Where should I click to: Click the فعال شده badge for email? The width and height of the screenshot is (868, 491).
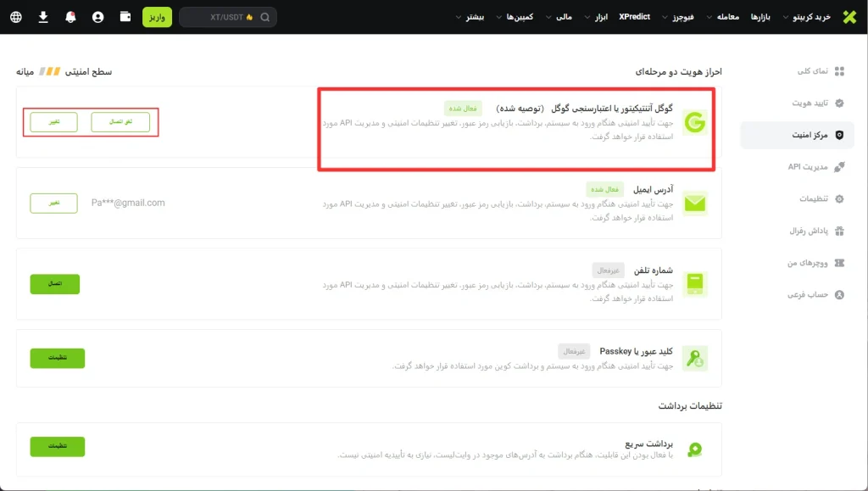click(x=604, y=189)
